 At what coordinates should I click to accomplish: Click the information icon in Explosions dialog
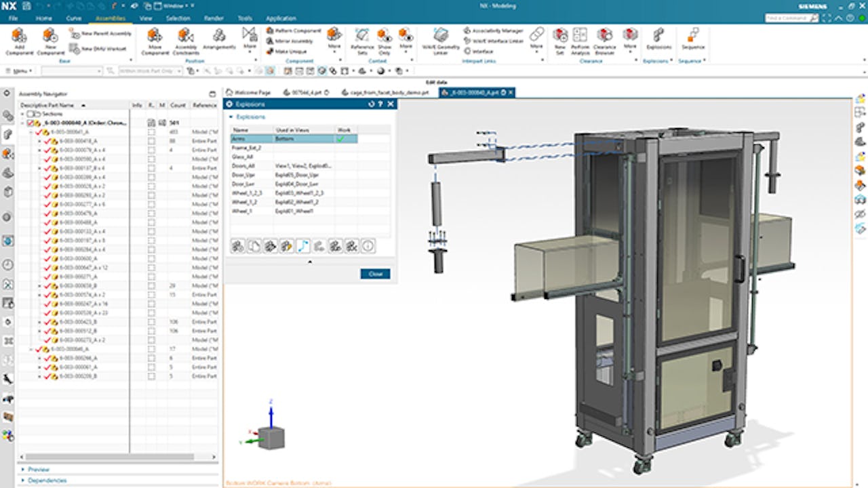(x=368, y=246)
